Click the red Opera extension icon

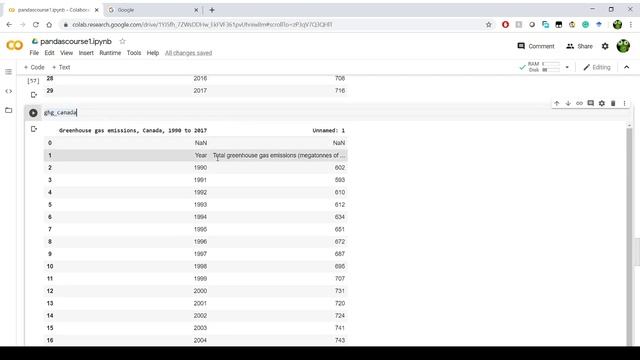(x=505, y=25)
